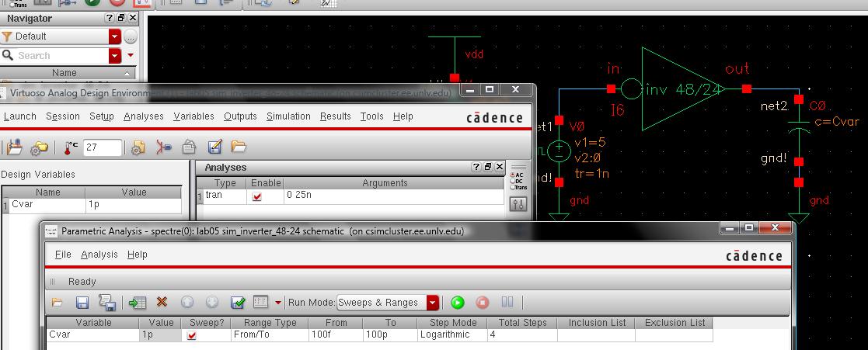This screenshot has height=350, width=868.
Task: Open help for the Navigator panel
Action: [x=109, y=19]
